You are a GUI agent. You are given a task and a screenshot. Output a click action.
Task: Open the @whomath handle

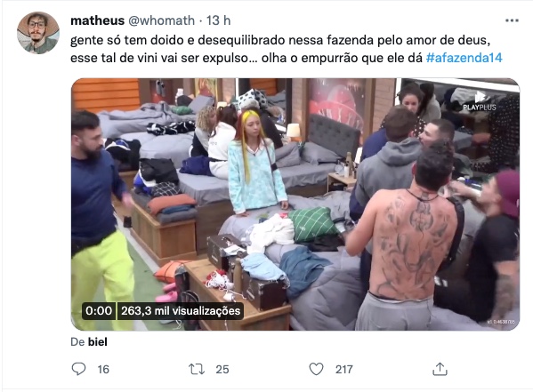pyautogui.click(x=161, y=20)
